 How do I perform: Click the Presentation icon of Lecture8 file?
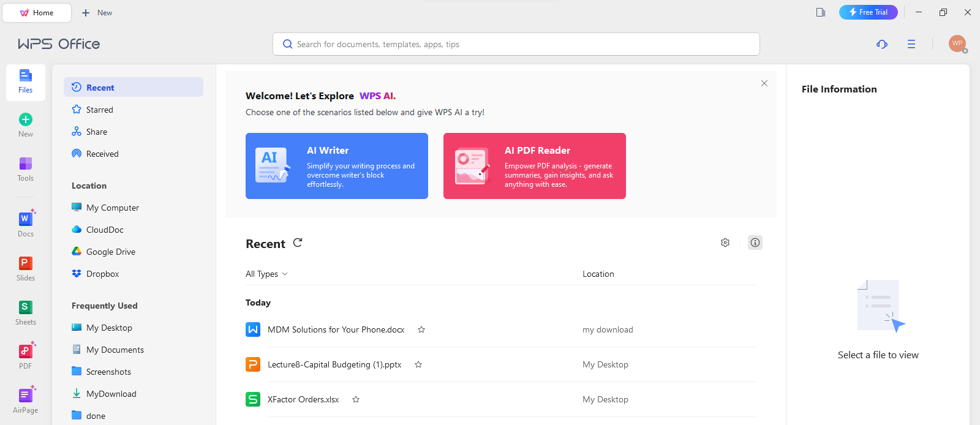coord(253,364)
